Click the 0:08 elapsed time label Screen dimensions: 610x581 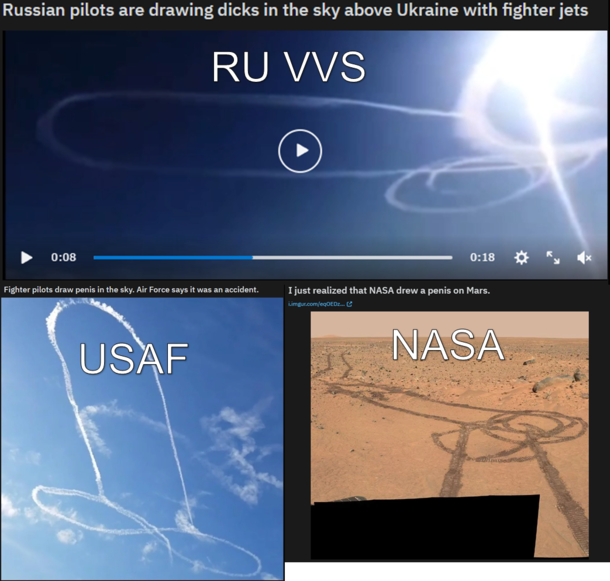pos(63,257)
